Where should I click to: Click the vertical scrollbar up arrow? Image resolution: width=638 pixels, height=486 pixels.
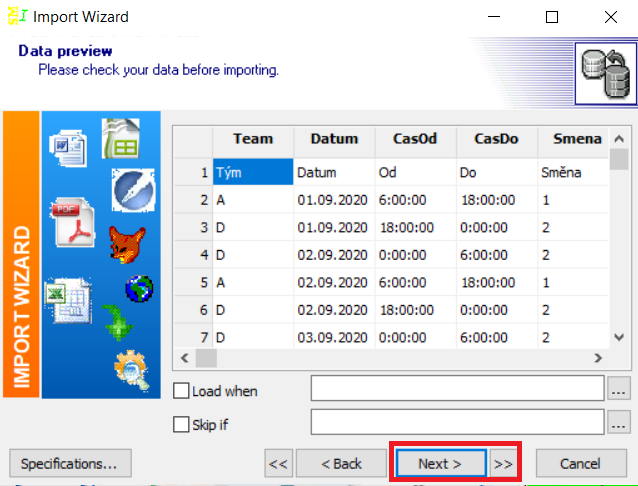[x=619, y=139]
